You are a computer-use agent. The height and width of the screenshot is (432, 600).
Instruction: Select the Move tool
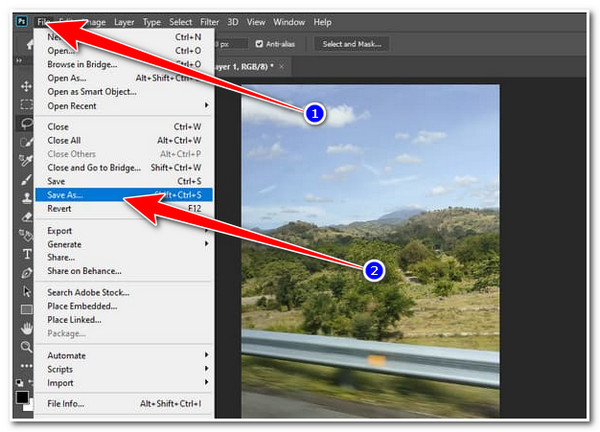pos(26,86)
